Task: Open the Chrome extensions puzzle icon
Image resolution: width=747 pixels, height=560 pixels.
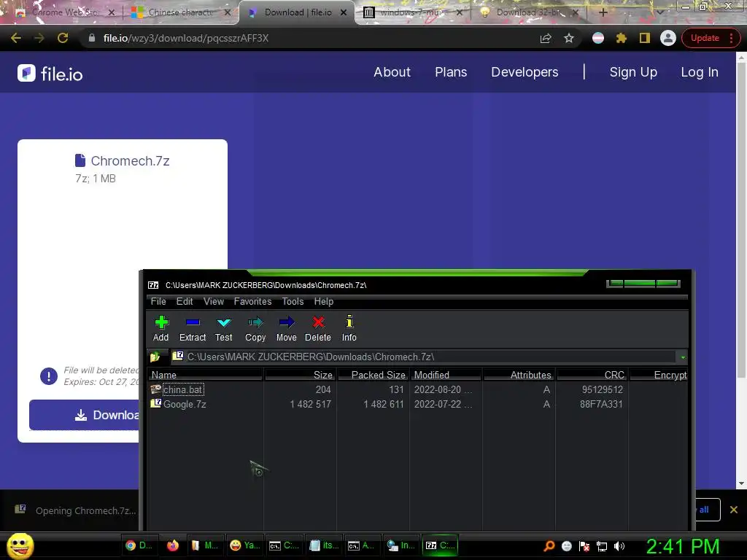Action: point(622,38)
